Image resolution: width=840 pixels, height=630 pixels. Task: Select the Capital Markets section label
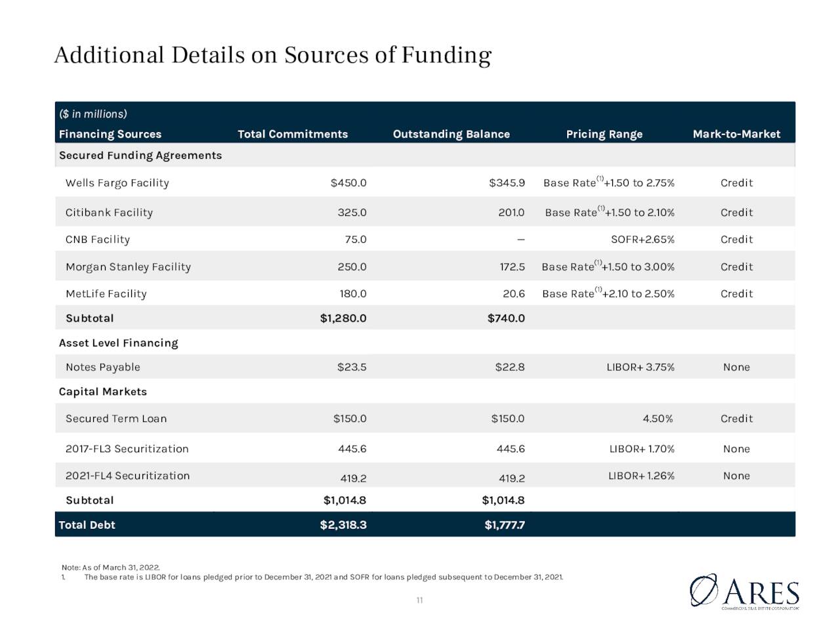pyautogui.click(x=103, y=392)
